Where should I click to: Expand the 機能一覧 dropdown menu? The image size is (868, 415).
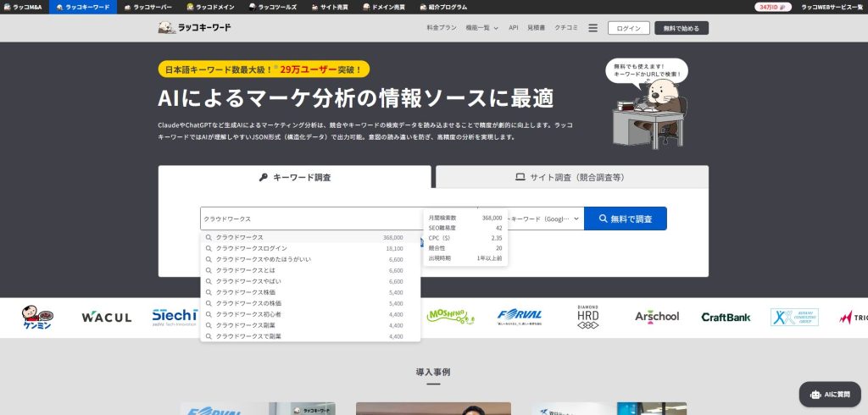(x=482, y=28)
